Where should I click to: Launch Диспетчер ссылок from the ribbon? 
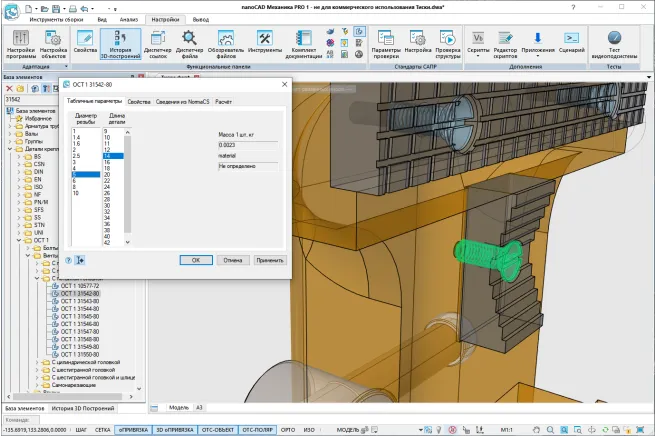[x=158, y=44]
